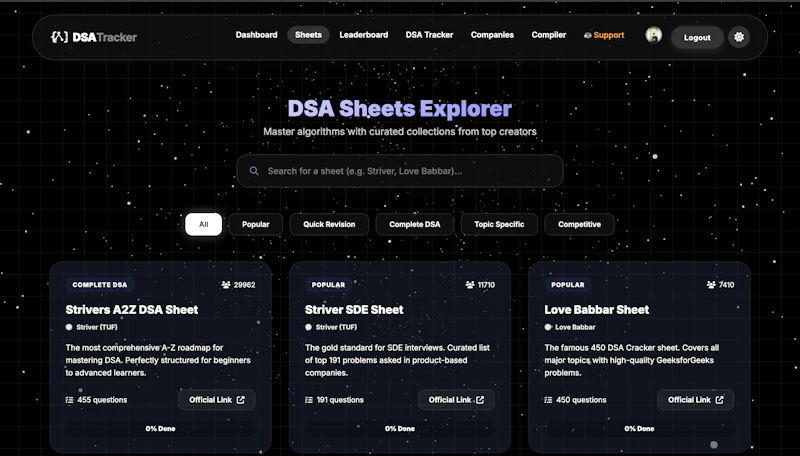Click the search magnifier icon
The width and height of the screenshot is (800, 456).
254,171
